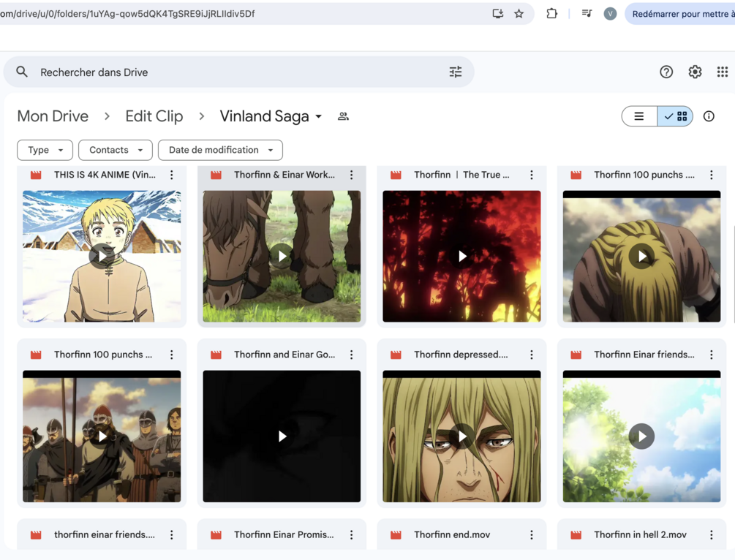Switch to grid layout view
This screenshot has height=560, width=735.
click(675, 116)
